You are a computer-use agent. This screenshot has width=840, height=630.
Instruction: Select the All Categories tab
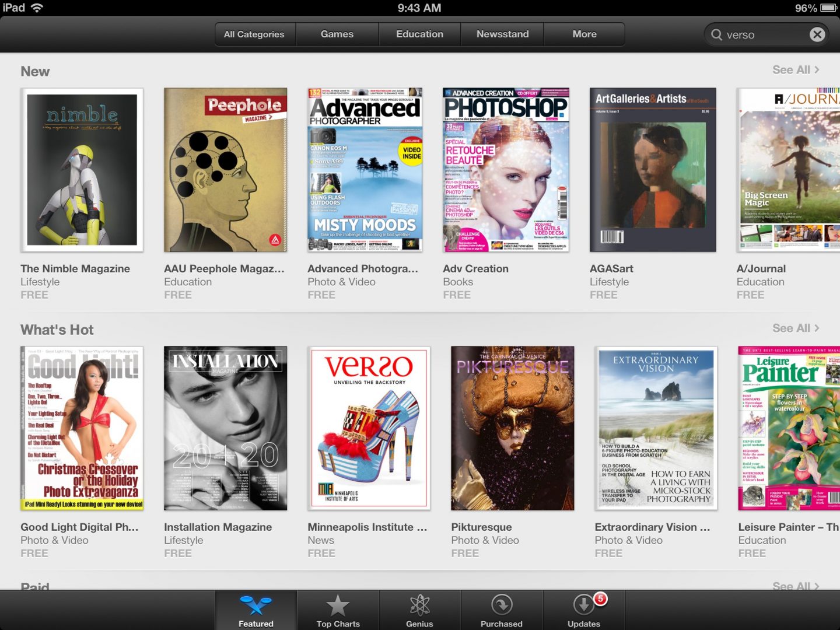point(254,34)
